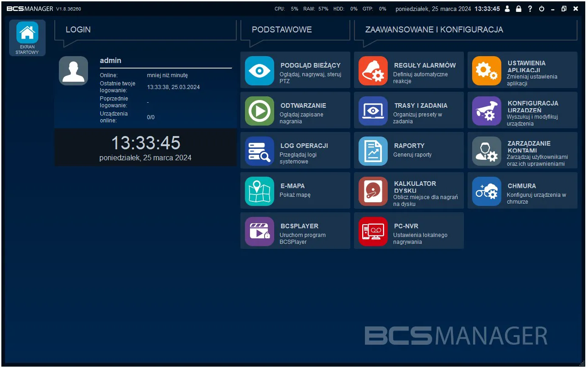The image size is (588, 368).
Task: Click the title bar date and time
Action: tap(448, 9)
